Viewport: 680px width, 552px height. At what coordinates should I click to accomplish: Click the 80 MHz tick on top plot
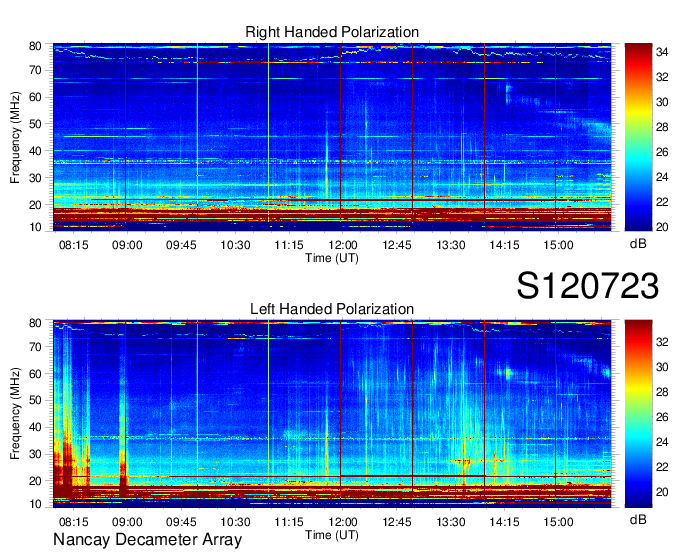36,46
